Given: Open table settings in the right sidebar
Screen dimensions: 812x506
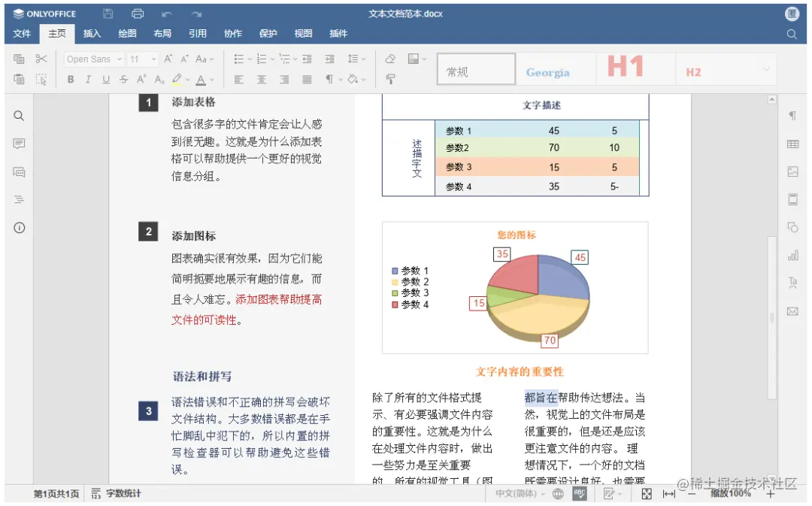Looking at the screenshot, I should 792,143.
